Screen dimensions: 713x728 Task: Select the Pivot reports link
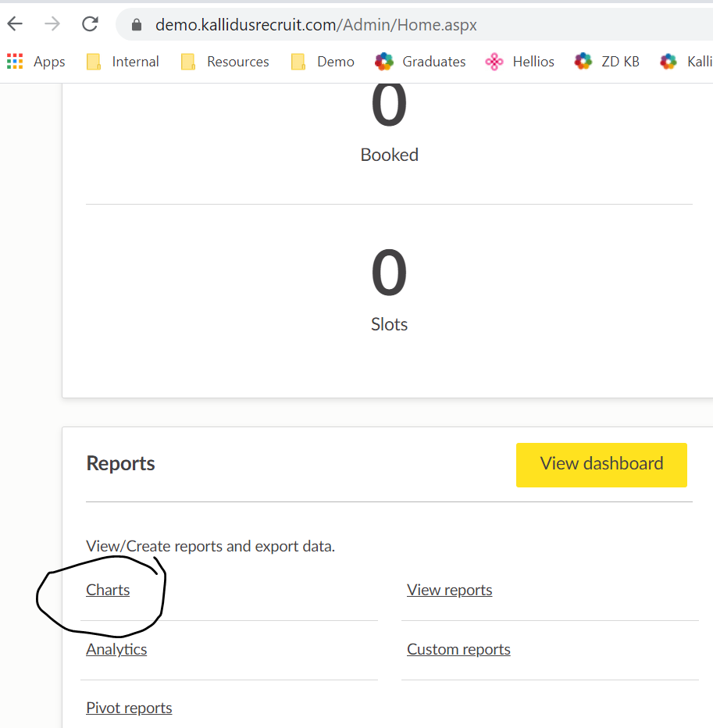[x=129, y=708]
